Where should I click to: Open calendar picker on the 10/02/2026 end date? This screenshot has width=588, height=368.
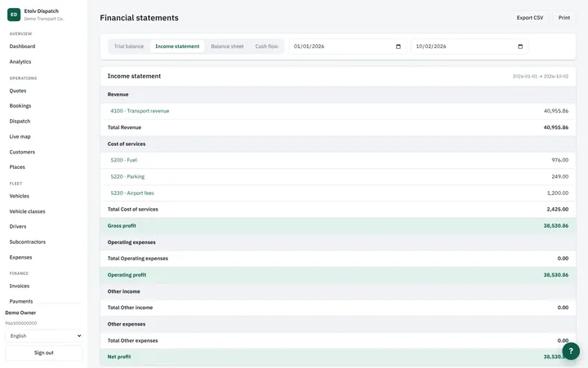pyautogui.click(x=520, y=47)
